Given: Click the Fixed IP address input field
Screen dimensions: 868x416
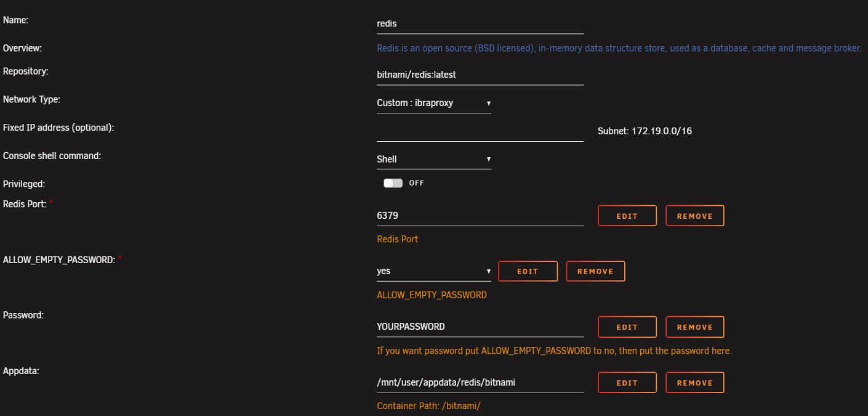Looking at the screenshot, I should tap(480, 131).
